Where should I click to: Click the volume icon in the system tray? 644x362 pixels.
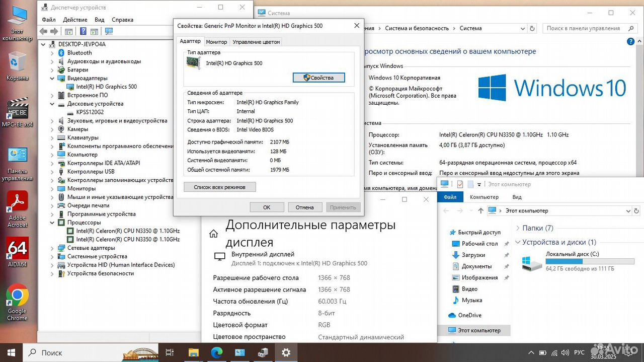click(x=564, y=352)
